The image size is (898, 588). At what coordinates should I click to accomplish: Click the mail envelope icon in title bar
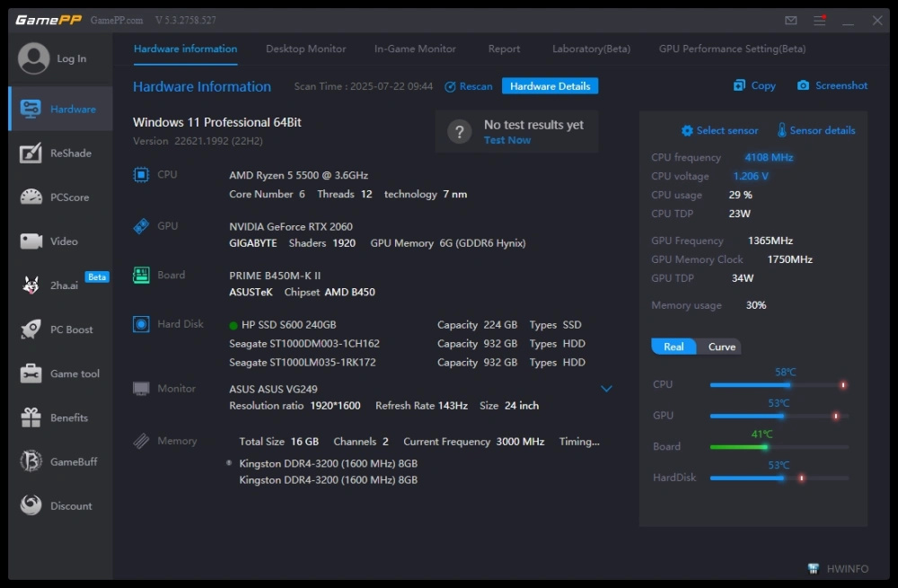coord(791,21)
